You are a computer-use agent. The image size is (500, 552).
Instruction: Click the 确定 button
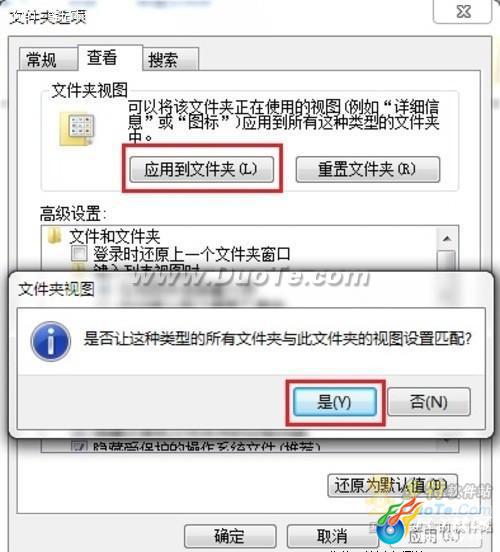click(230, 536)
